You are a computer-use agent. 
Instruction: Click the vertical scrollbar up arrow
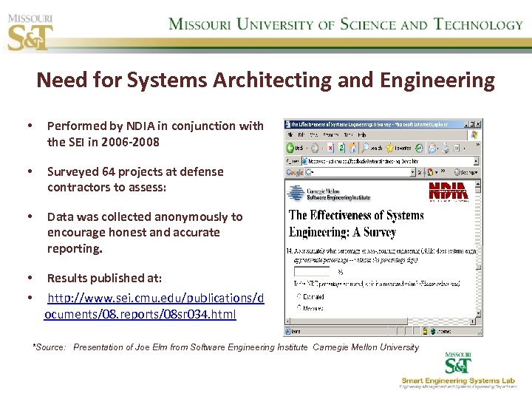click(x=478, y=184)
